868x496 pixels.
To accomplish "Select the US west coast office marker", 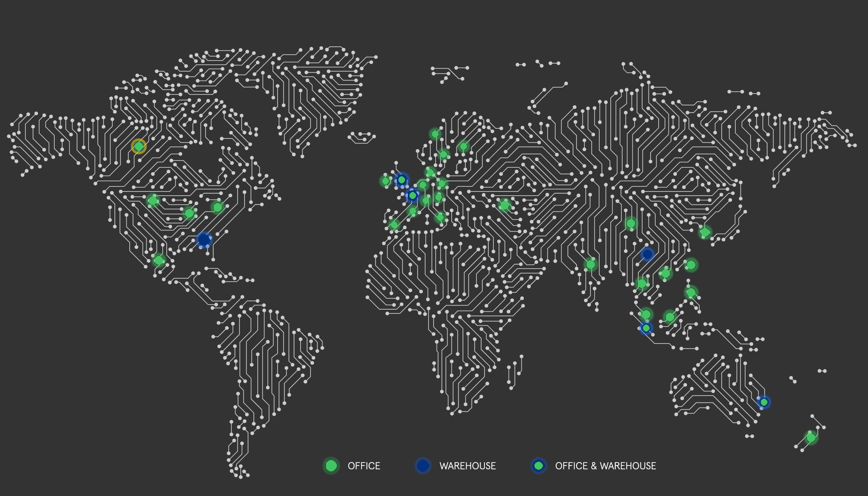I will (153, 200).
